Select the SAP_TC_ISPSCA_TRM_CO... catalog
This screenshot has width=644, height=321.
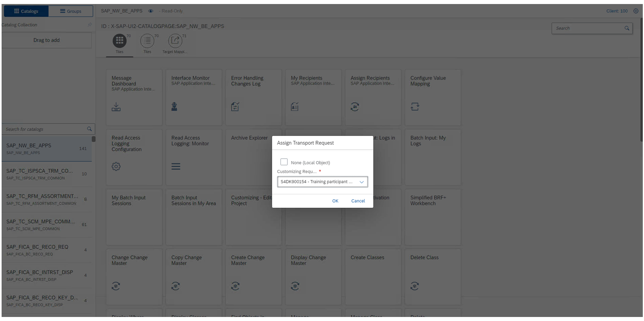coord(47,174)
